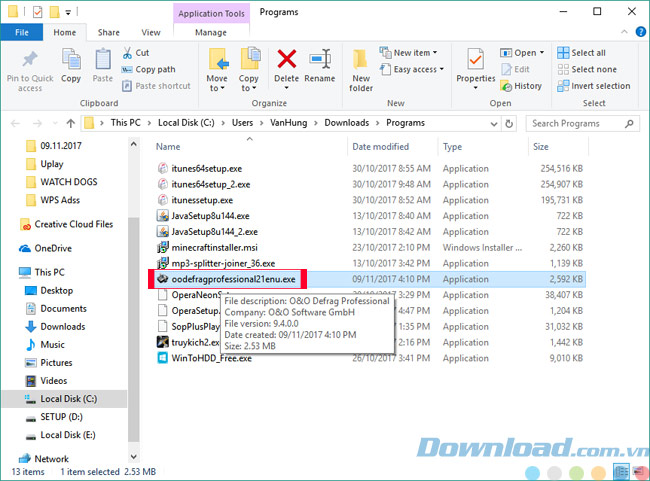Create a New folder
650x481 pixels.
click(x=361, y=70)
